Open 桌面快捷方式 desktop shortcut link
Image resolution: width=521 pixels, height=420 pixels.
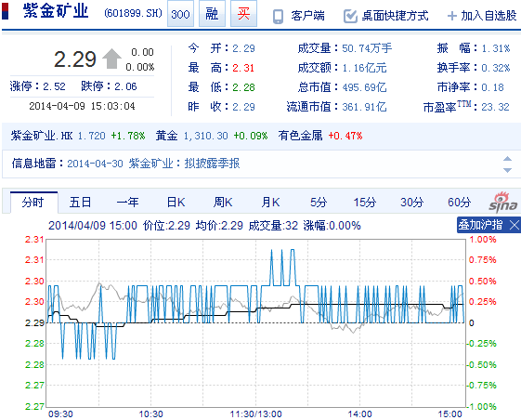[x=395, y=16]
